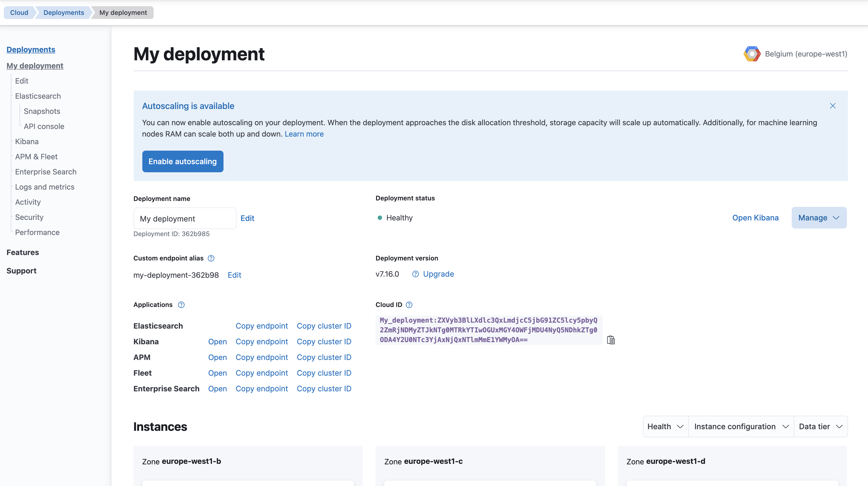Screen dimensions: 868x486
Task: Click the v7.16.0 version text
Action: click(387, 274)
